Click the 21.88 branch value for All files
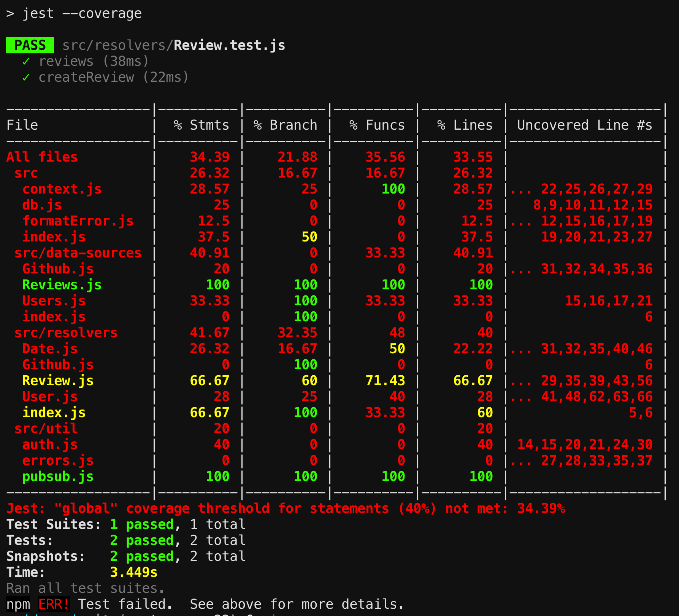 pos(297,157)
